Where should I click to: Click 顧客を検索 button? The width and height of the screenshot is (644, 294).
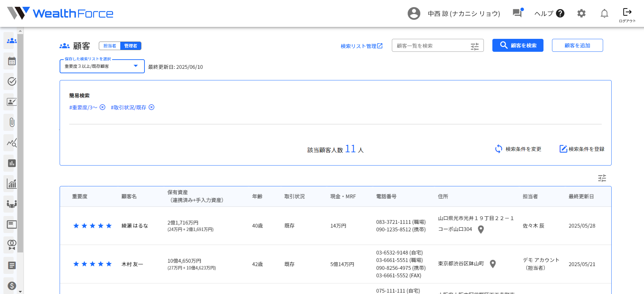pos(518,45)
